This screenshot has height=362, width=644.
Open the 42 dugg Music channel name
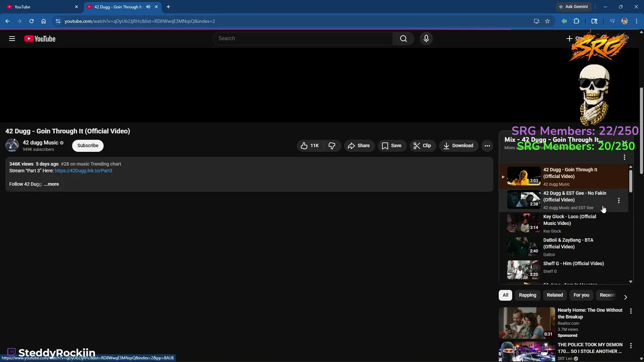(40, 143)
